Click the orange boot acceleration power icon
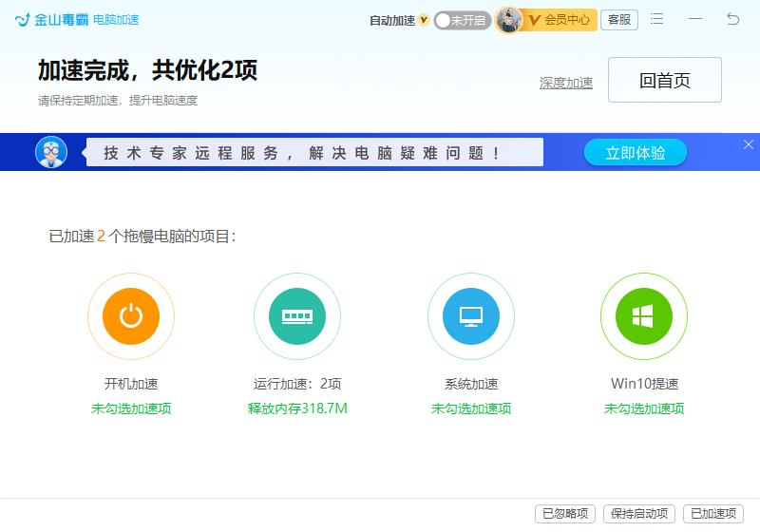 131,316
